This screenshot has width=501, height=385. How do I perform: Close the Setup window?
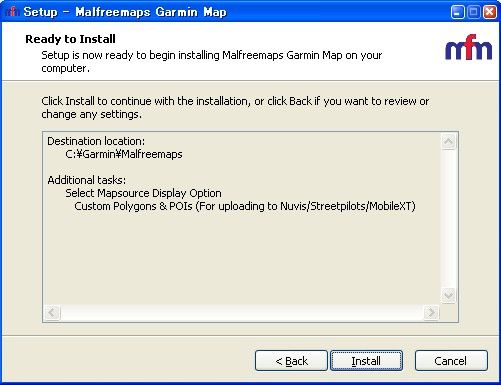490,12
